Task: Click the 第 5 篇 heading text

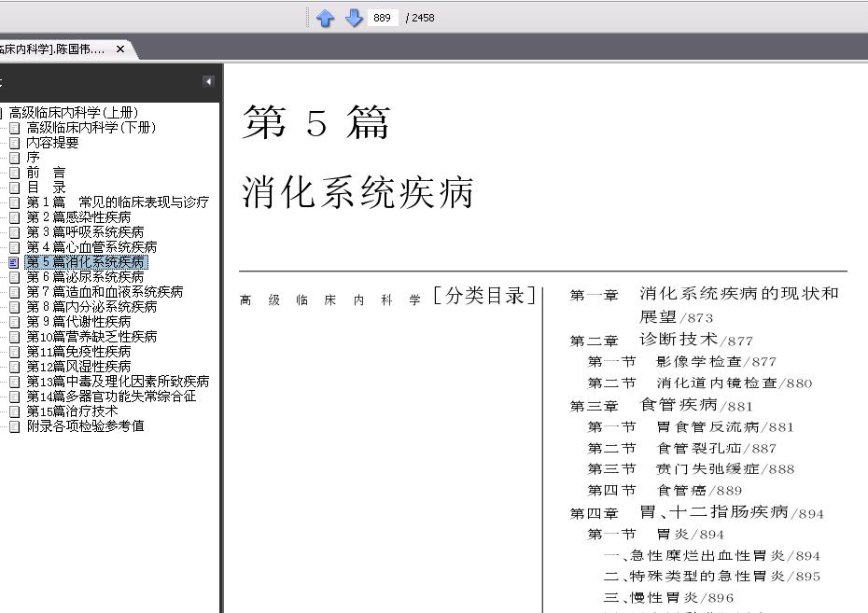Action: [316, 122]
